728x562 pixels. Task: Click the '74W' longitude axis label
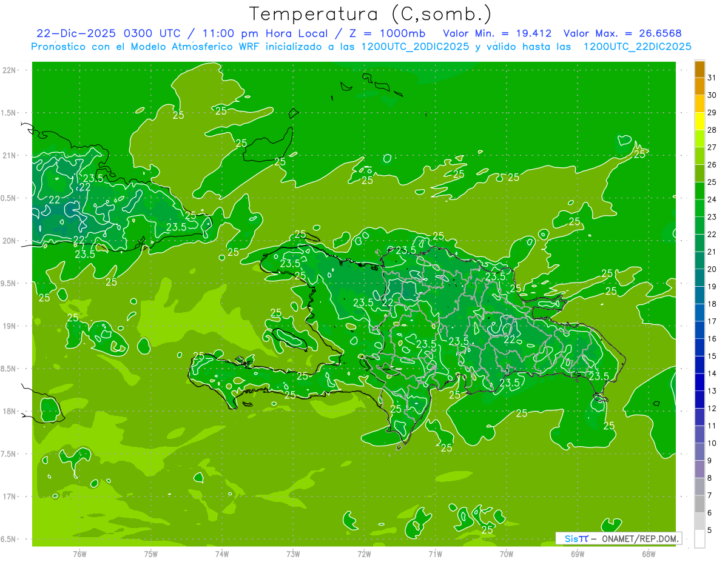(222, 554)
